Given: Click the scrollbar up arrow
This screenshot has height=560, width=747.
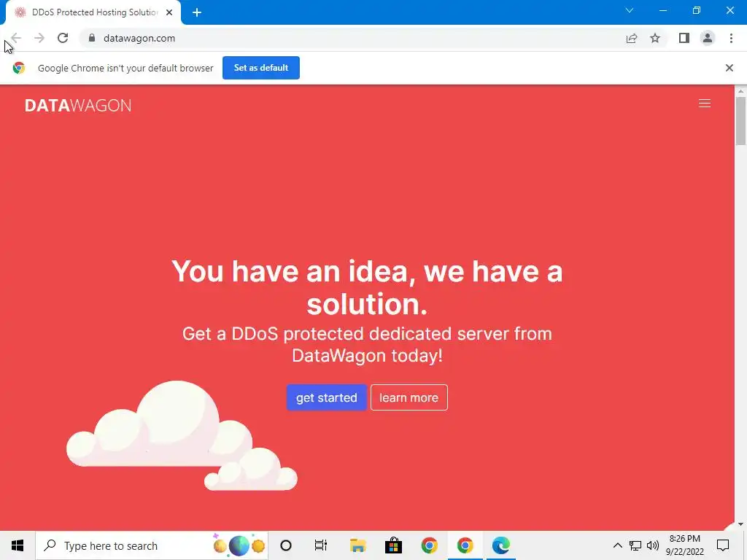Looking at the screenshot, I should (741, 91).
